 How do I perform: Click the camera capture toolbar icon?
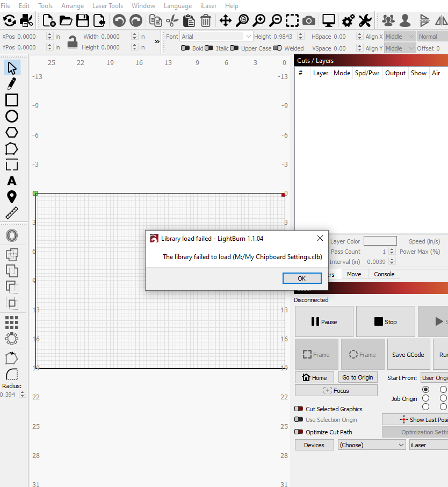point(308,21)
